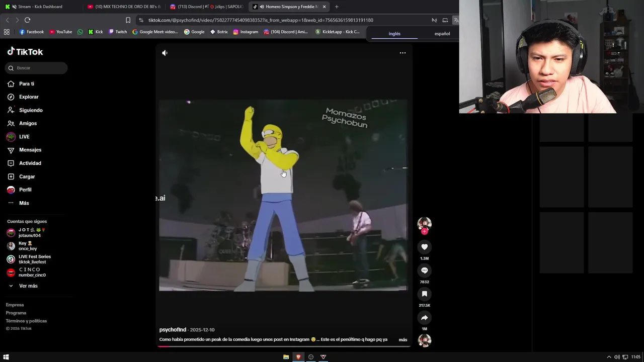Switch to the Discord browser tab
This screenshot has height=362, width=644.
206,7
